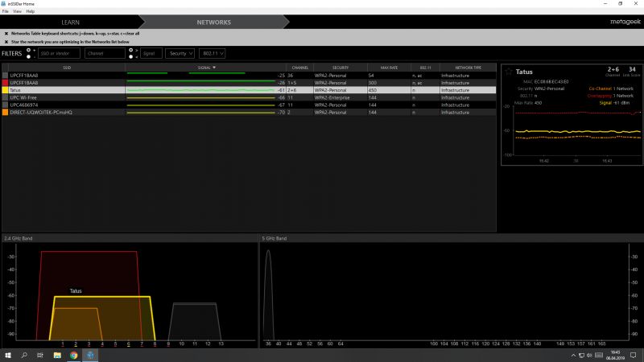Dismiss the 'Star the network' tip

[x=6, y=42]
